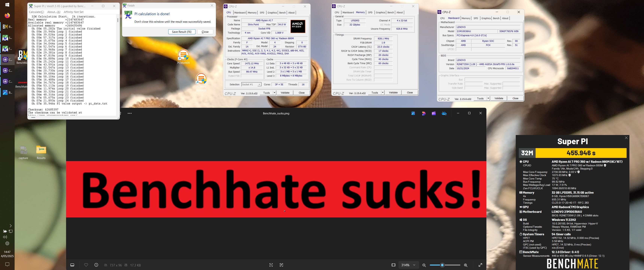Open the Photos app taskbar entry
Viewport: 644px width, 270px height.
coord(7,92)
